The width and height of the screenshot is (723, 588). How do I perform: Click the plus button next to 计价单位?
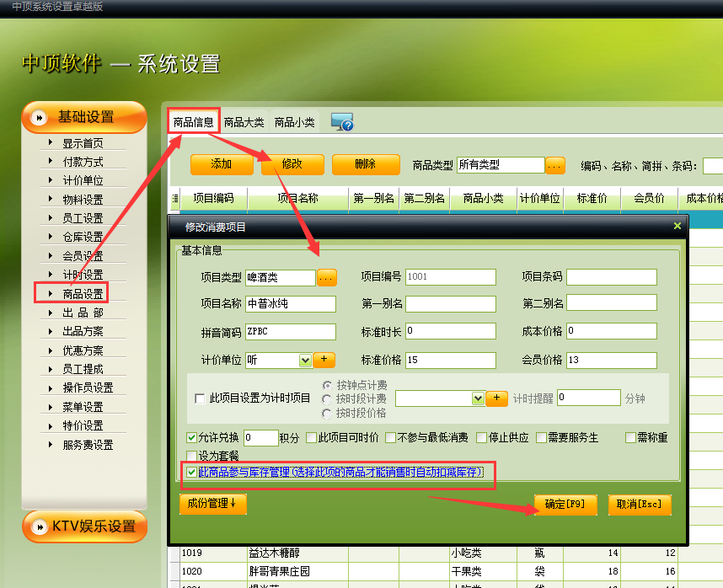324,360
